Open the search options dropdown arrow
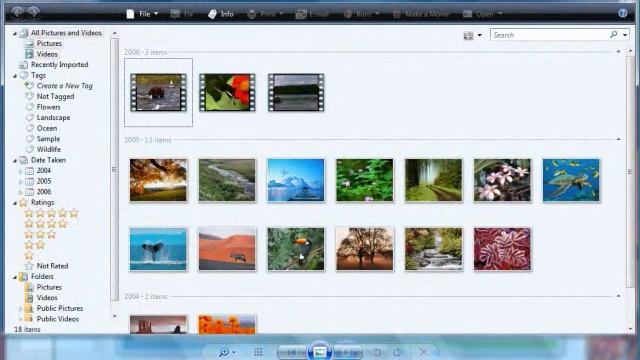Screen dimensions: 640x360 coord(625,35)
